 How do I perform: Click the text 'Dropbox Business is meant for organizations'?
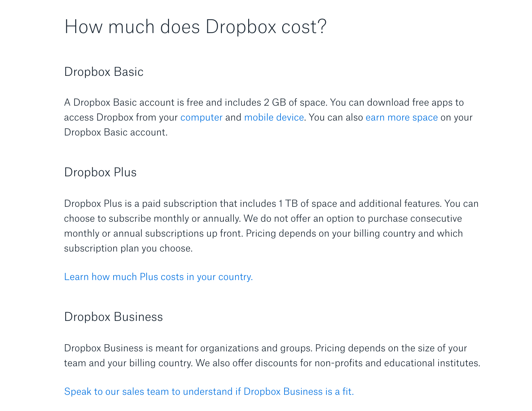coord(162,348)
